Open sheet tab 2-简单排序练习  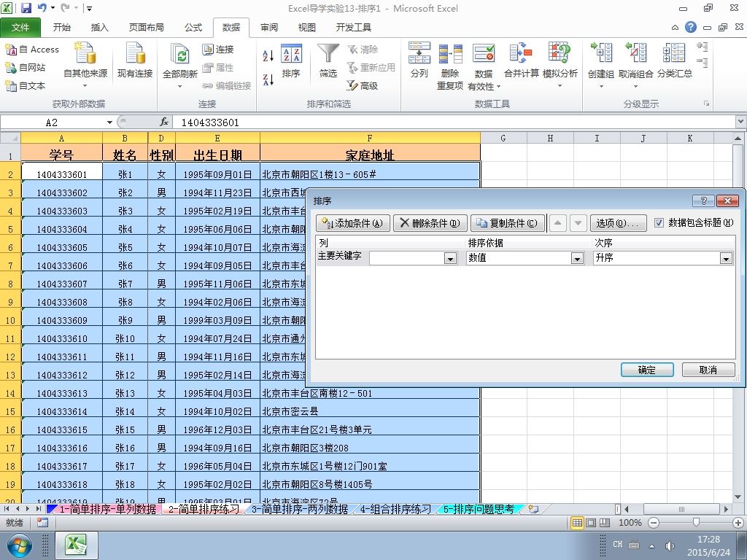tap(204, 509)
